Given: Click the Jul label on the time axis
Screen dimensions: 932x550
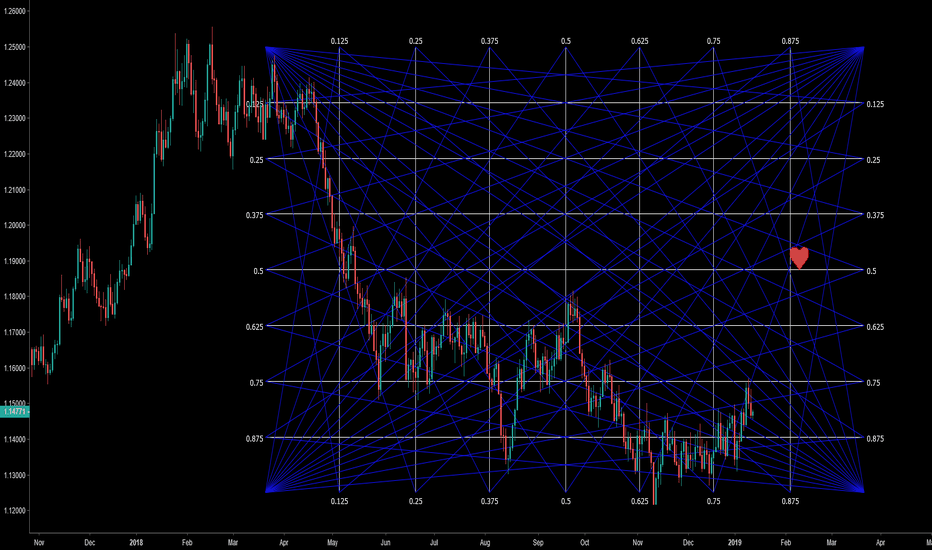Looking at the screenshot, I should click(434, 542).
